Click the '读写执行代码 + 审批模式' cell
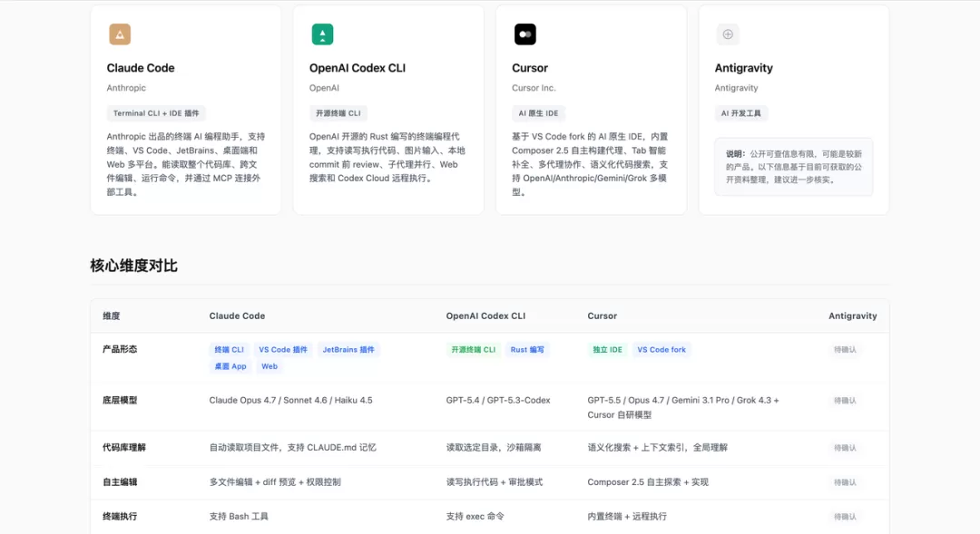 [495, 482]
